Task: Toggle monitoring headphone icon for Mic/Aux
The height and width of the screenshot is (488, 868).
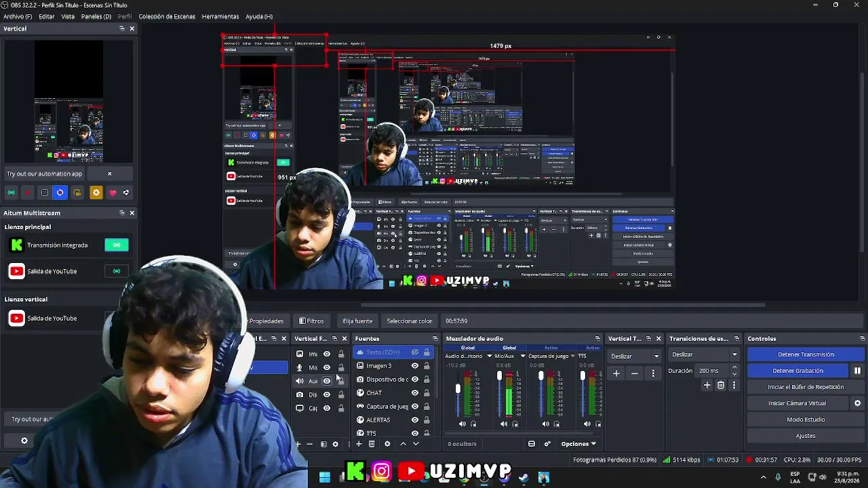Action: tap(515, 424)
